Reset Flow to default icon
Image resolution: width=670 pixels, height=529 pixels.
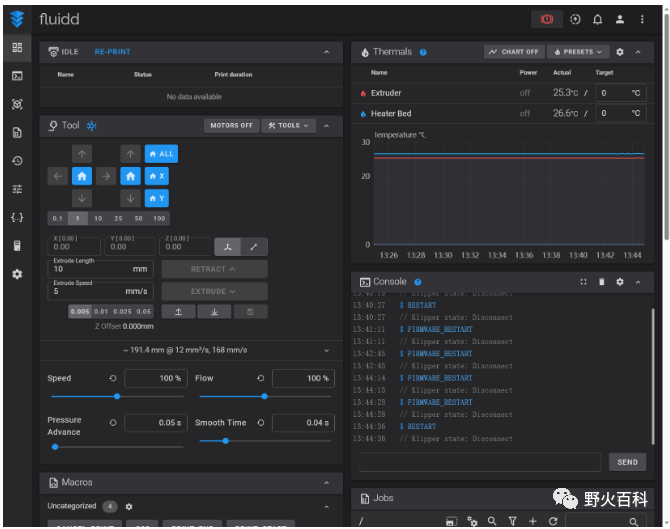click(x=261, y=378)
